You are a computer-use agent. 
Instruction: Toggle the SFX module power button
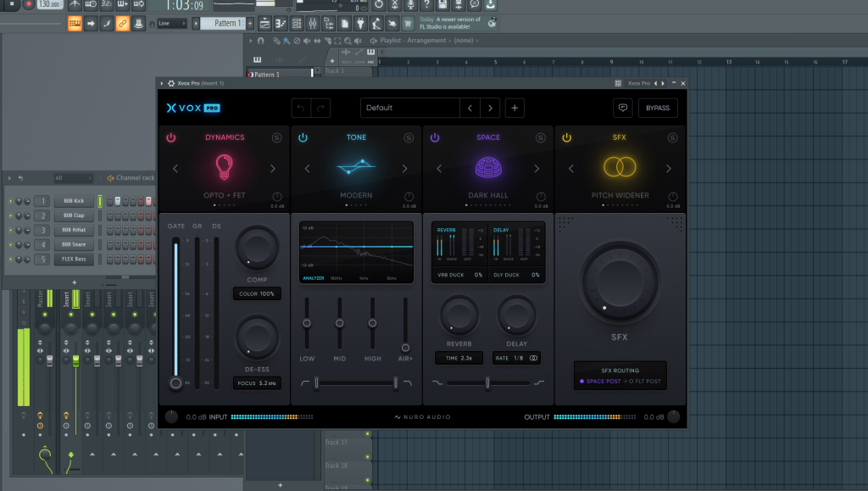click(566, 138)
